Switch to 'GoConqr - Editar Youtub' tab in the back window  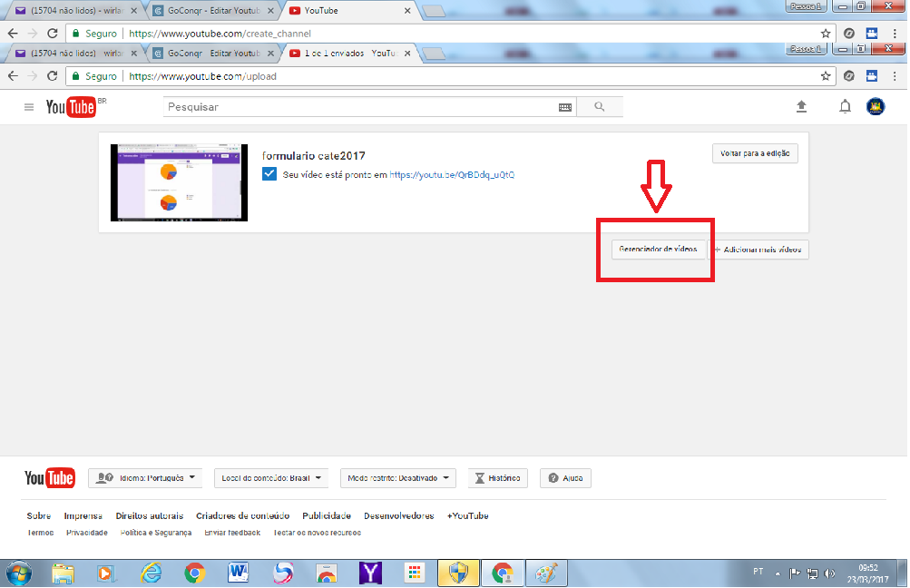pos(213,11)
